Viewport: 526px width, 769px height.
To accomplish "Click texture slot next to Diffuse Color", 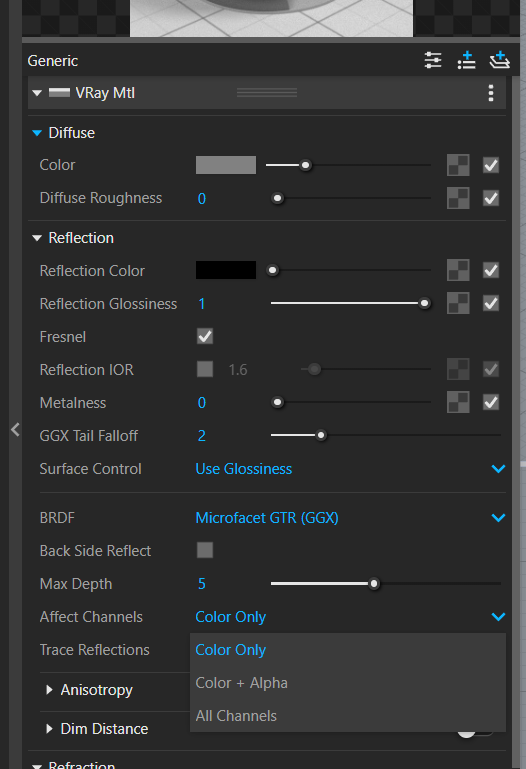I will click(458, 165).
